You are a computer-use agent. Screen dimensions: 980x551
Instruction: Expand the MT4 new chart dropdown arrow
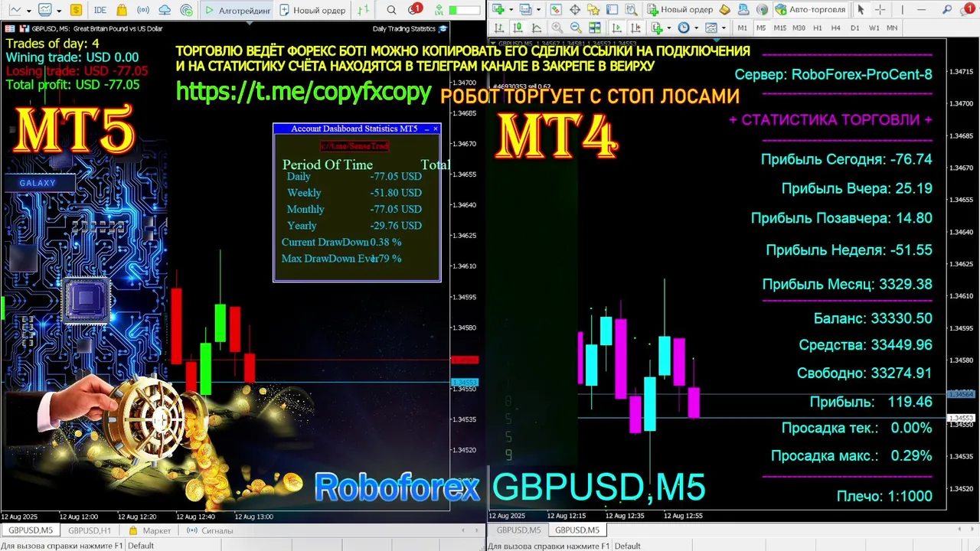(511, 9)
